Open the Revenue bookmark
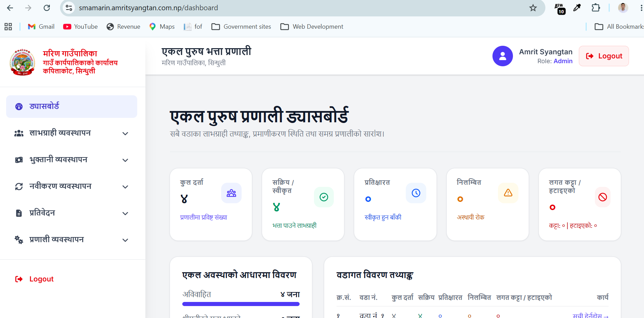 [124, 27]
